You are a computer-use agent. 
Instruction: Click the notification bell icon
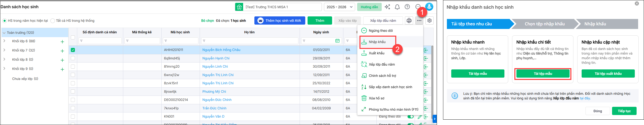click(x=397, y=7)
